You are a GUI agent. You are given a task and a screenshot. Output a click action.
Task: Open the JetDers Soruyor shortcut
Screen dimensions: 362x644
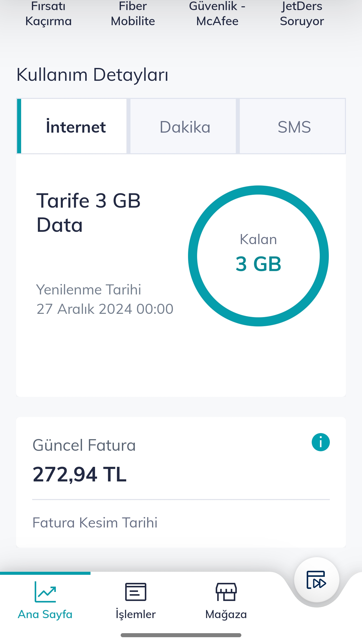302,14
